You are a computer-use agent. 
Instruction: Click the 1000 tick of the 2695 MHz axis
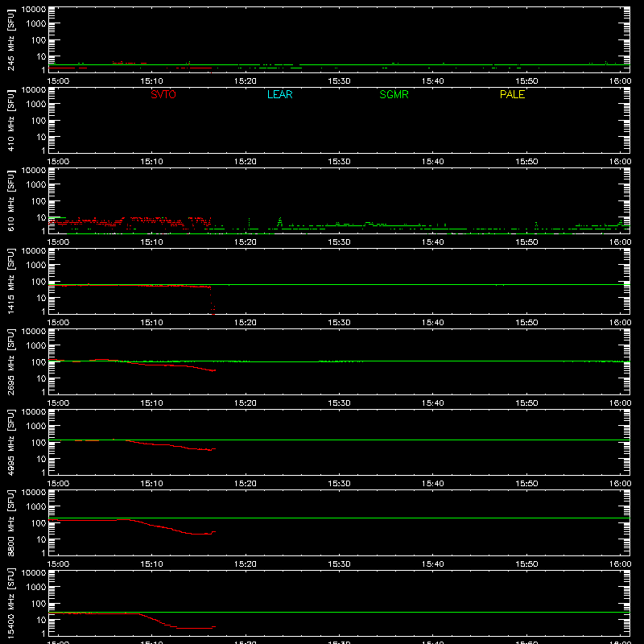36,345
